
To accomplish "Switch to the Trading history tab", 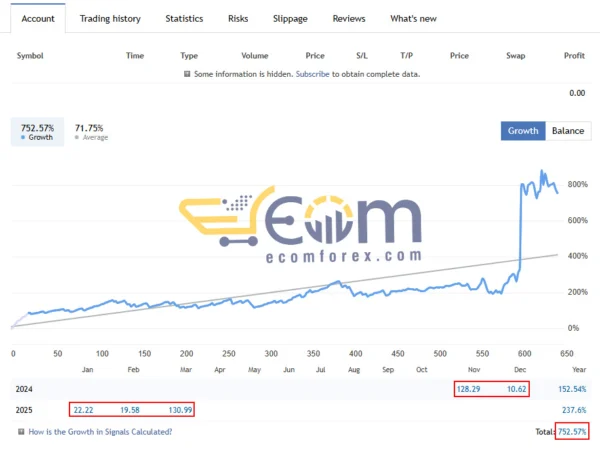I will click(x=110, y=18).
